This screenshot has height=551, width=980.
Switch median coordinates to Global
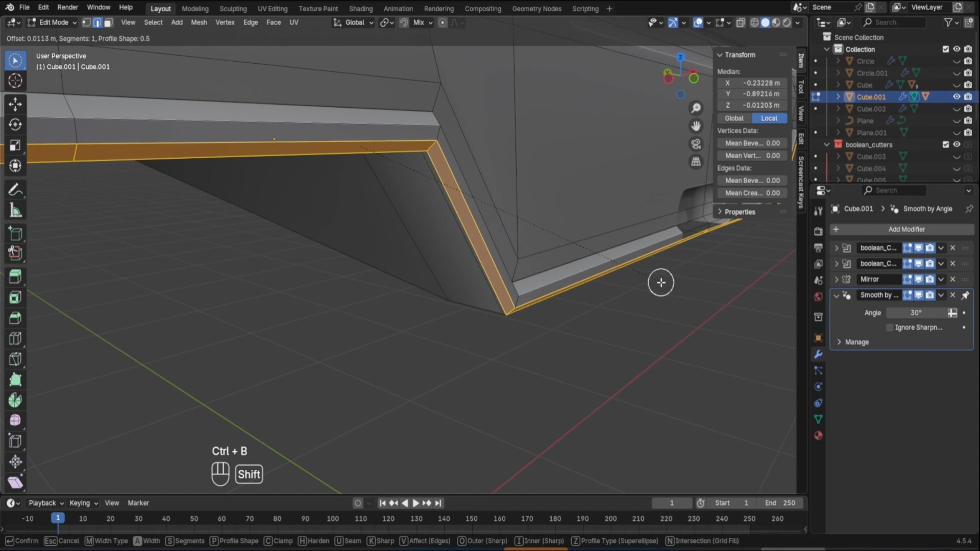pos(734,118)
